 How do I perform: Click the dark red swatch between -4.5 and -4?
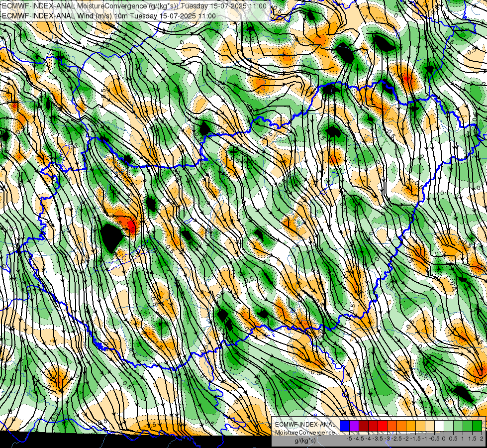click(x=364, y=426)
